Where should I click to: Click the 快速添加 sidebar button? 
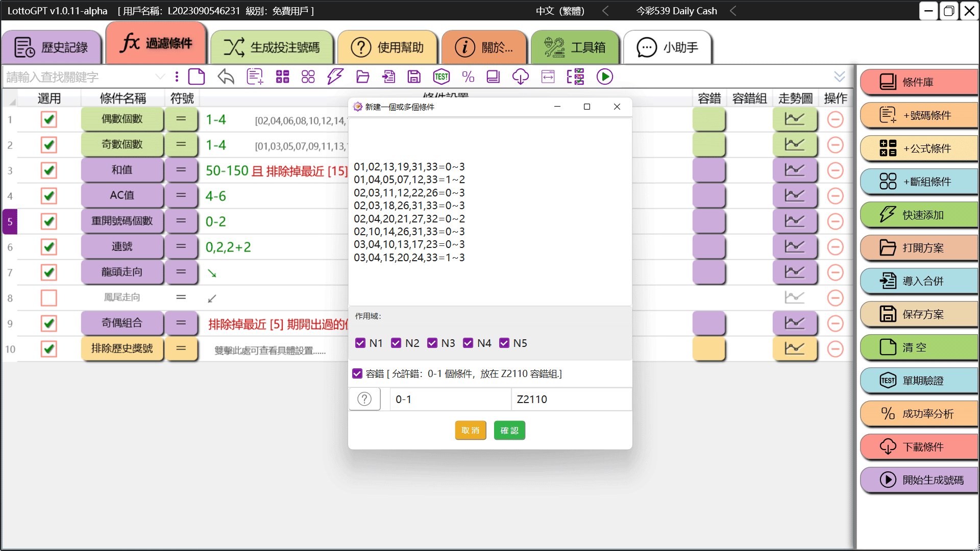(919, 215)
